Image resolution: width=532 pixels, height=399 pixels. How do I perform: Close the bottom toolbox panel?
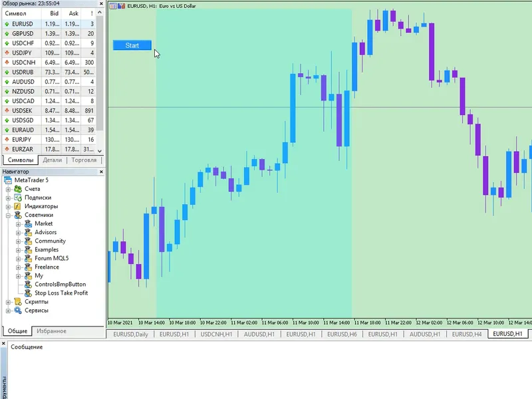[3, 344]
